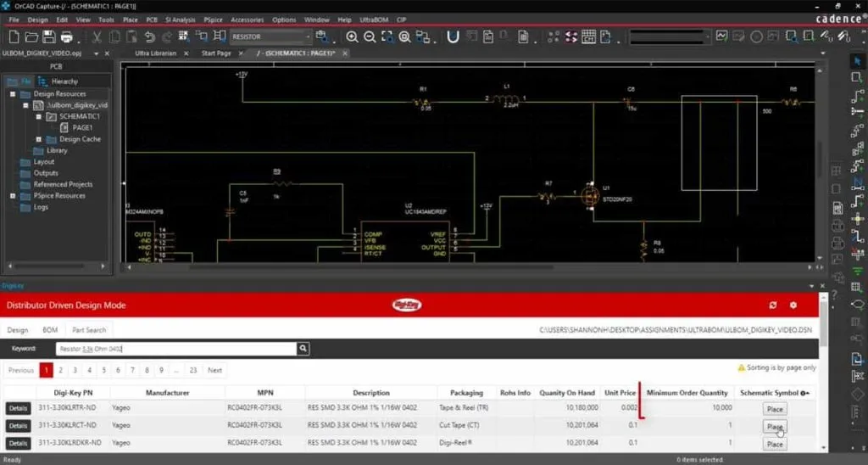
Task: Go to the Next results page
Action: tap(214, 370)
